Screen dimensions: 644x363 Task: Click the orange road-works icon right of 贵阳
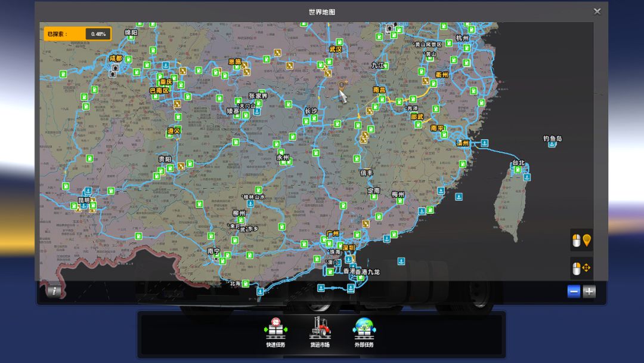(181, 166)
